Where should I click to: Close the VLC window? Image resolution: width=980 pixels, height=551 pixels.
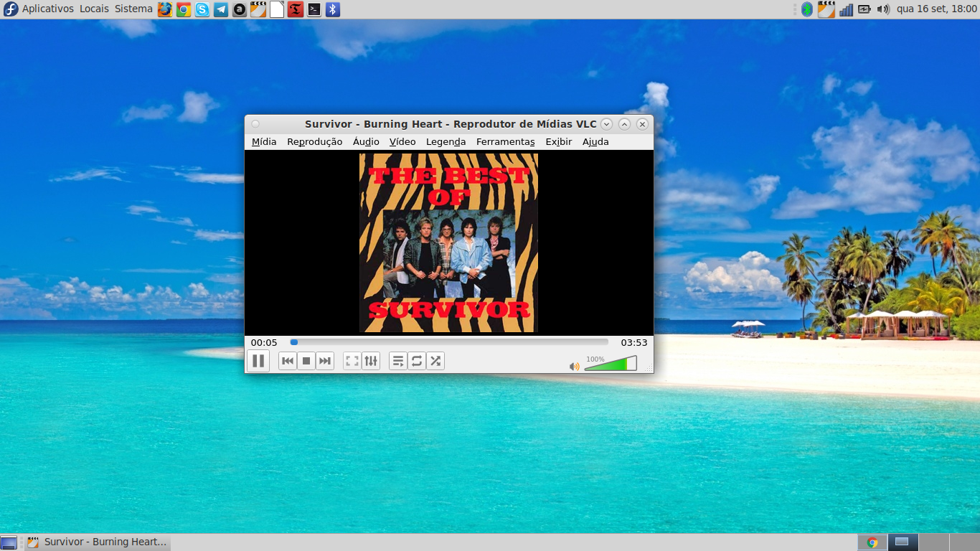(642, 124)
